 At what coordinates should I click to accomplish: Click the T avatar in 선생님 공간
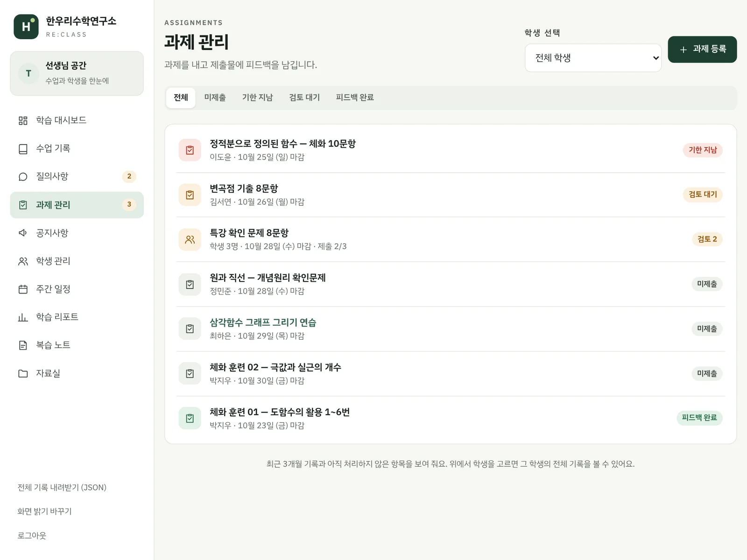(x=28, y=73)
